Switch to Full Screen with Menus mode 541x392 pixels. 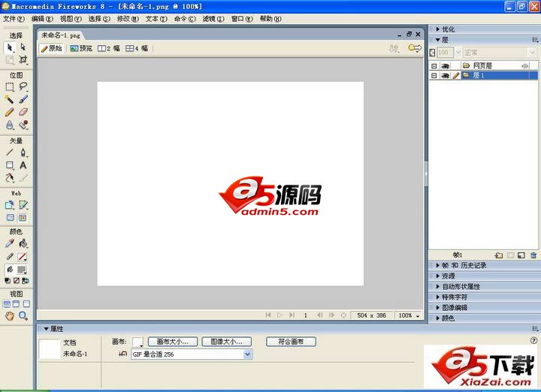coord(17,304)
